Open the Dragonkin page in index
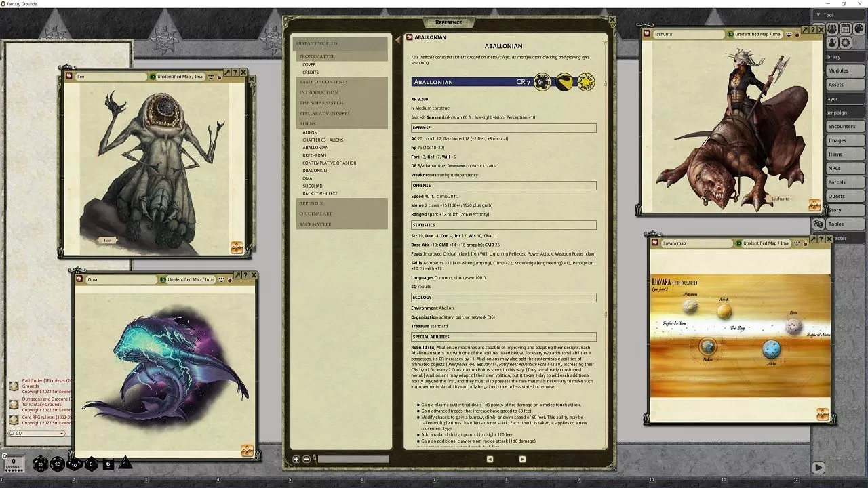This screenshot has height=488, width=868. 315,171
